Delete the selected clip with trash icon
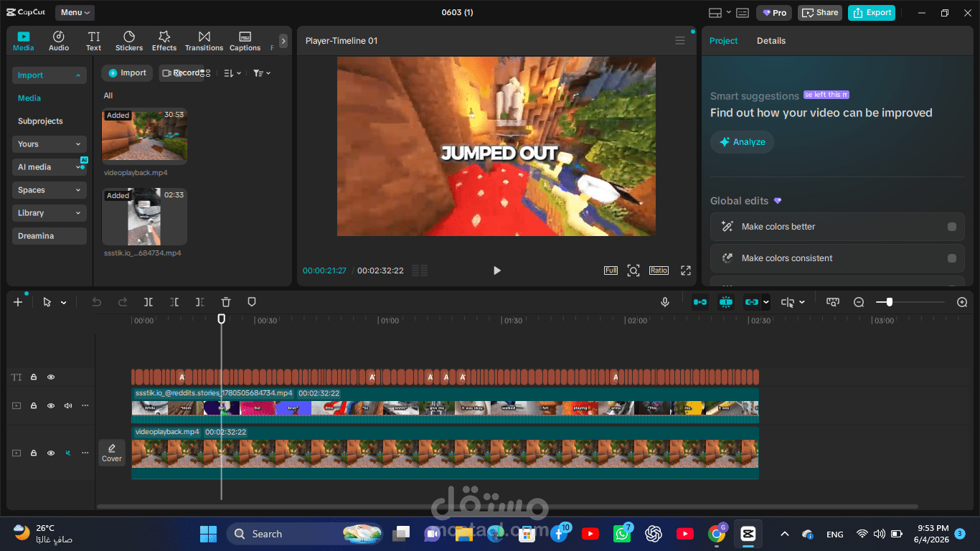Image resolution: width=980 pixels, height=551 pixels. [226, 302]
